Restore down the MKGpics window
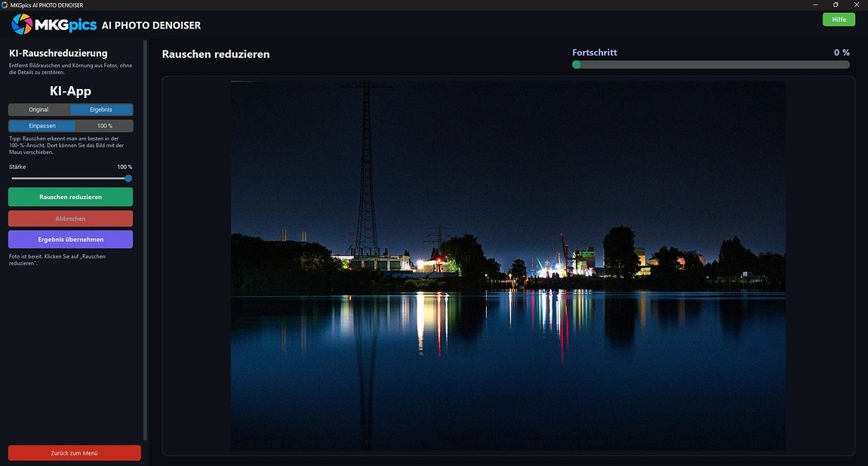868x466 pixels. 836,5
